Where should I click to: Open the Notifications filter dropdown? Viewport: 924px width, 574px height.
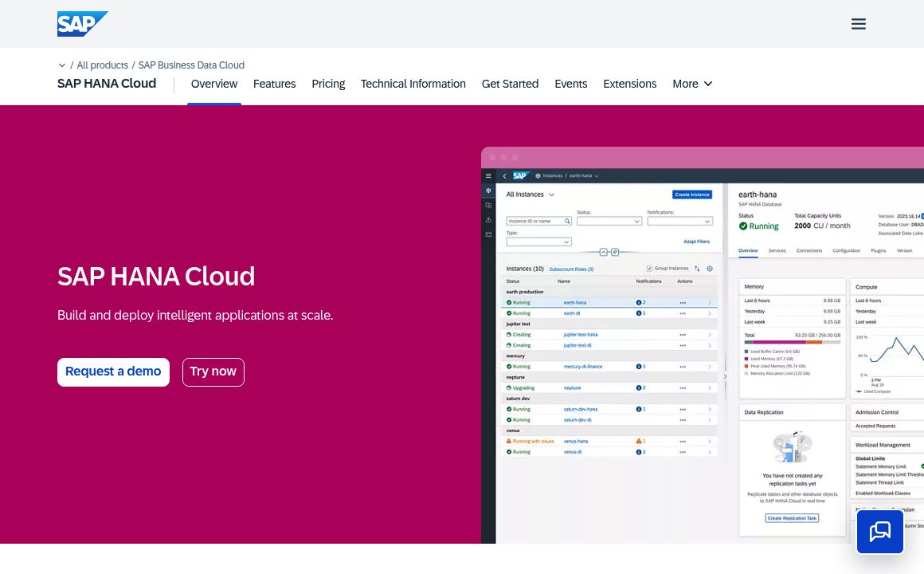click(x=707, y=221)
